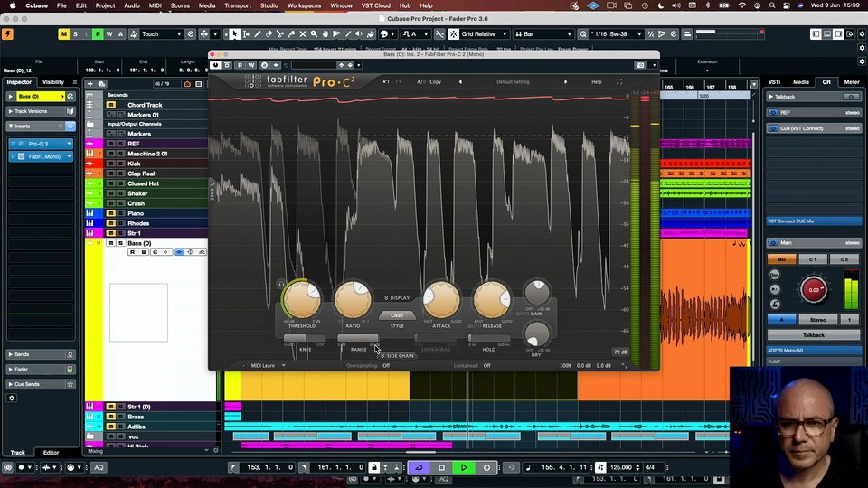Click Cycle loop button in transport
Image resolution: width=868 pixels, height=488 pixels.
(x=419, y=467)
